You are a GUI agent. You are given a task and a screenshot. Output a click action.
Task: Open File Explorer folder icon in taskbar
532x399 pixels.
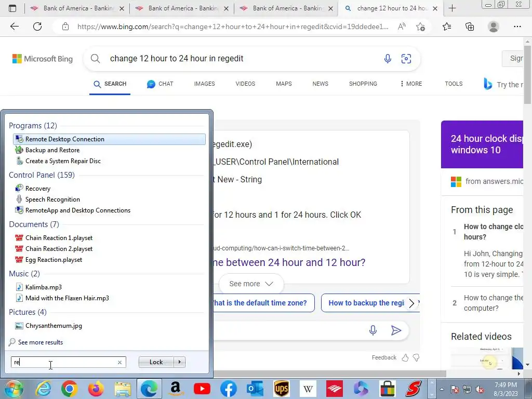click(123, 389)
